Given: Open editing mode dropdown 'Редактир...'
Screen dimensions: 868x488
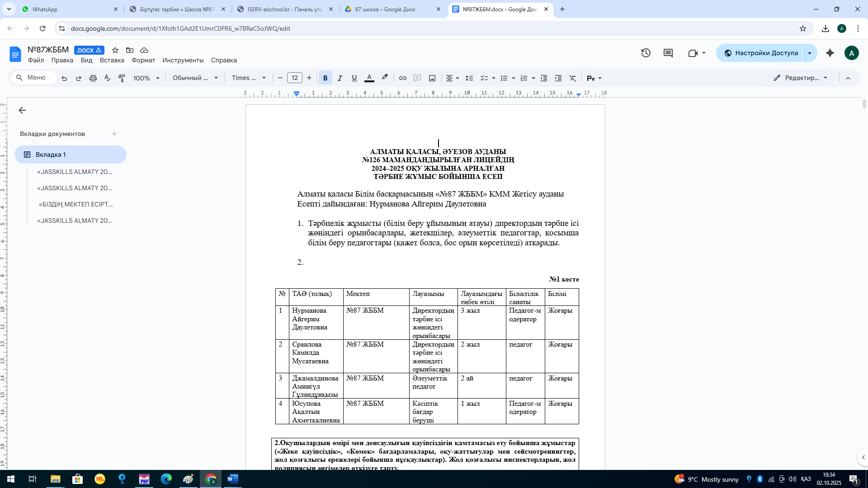Looking at the screenshot, I should pyautogui.click(x=801, y=78).
